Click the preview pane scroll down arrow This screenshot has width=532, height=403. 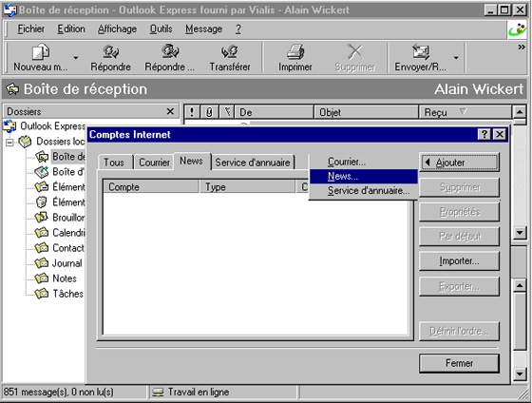(x=520, y=374)
